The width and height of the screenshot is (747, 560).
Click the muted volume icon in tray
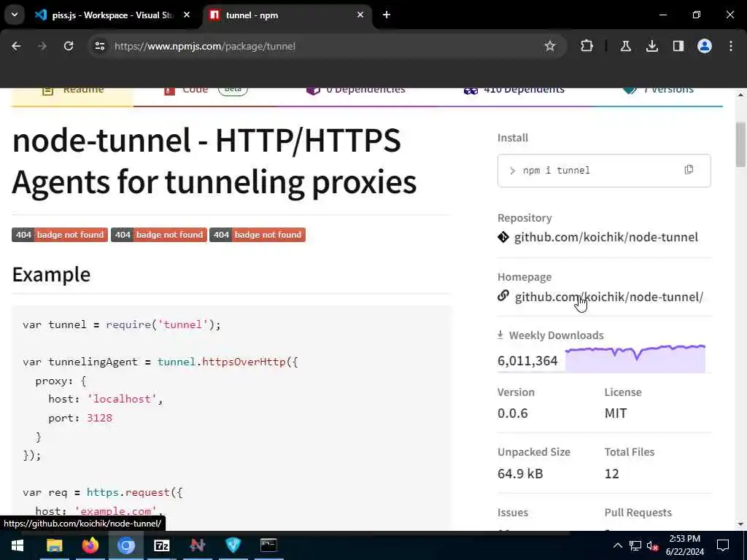coord(652,545)
